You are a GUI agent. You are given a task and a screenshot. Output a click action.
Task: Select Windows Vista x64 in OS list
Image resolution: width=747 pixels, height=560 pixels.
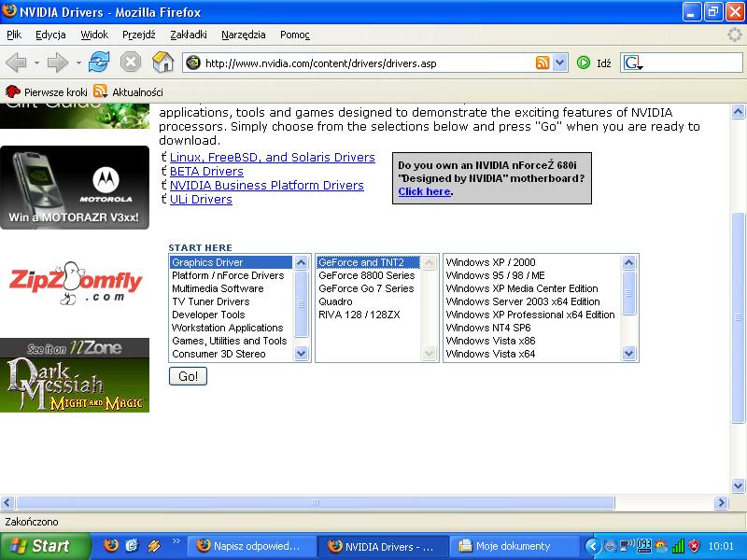pyautogui.click(x=490, y=354)
